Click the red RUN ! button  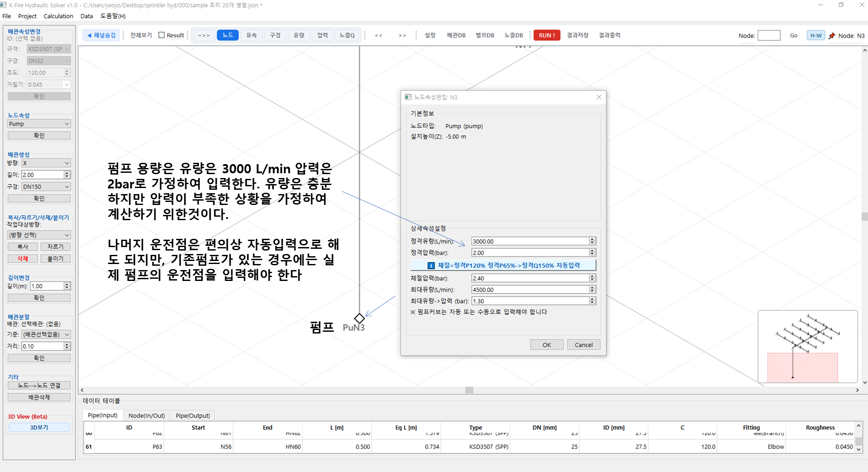pos(546,35)
